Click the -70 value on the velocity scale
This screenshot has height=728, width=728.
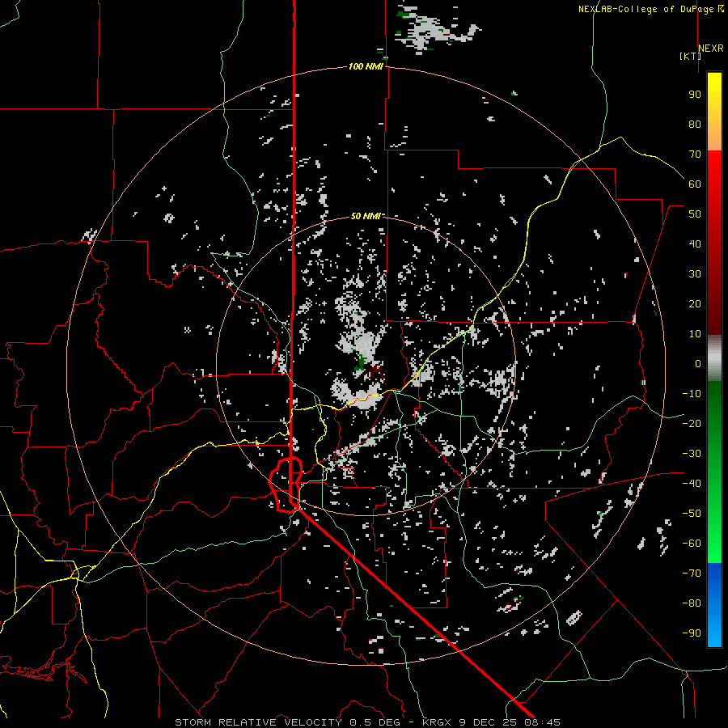click(692, 574)
